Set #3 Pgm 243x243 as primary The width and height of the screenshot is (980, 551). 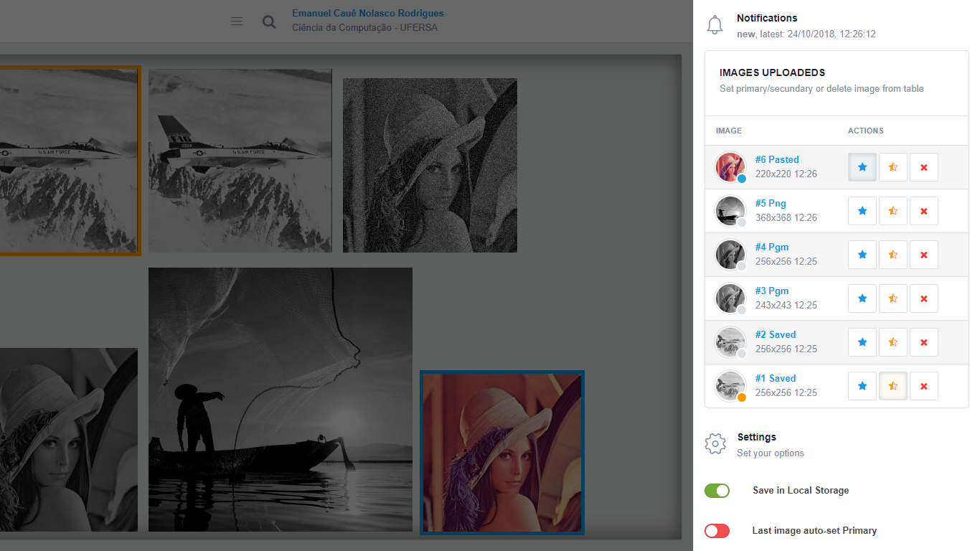(x=862, y=298)
